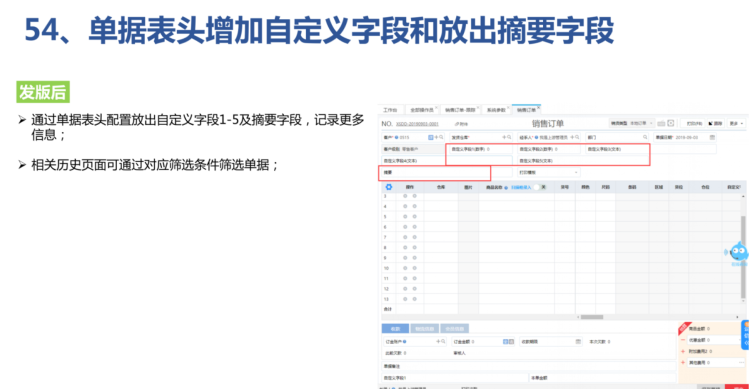Click the second circle icon in row 13

414,299
